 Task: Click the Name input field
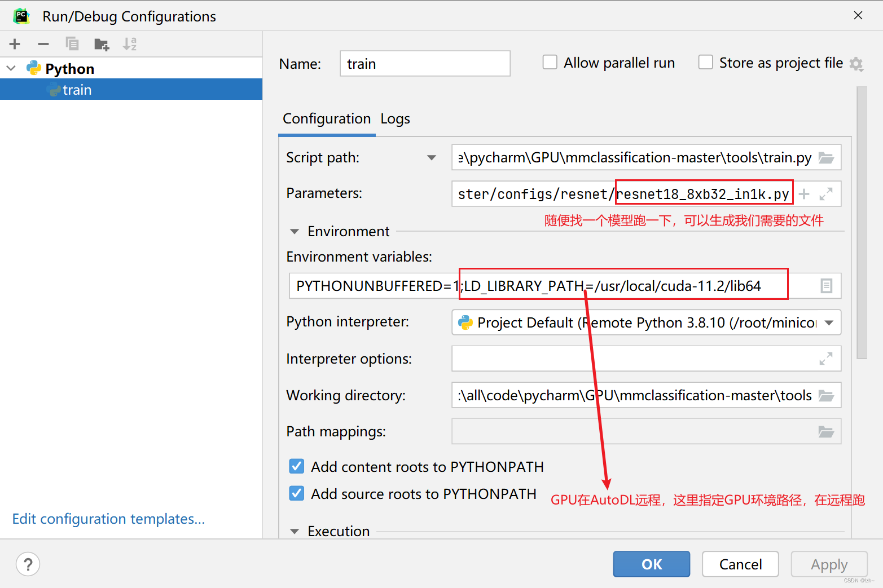pos(425,64)
